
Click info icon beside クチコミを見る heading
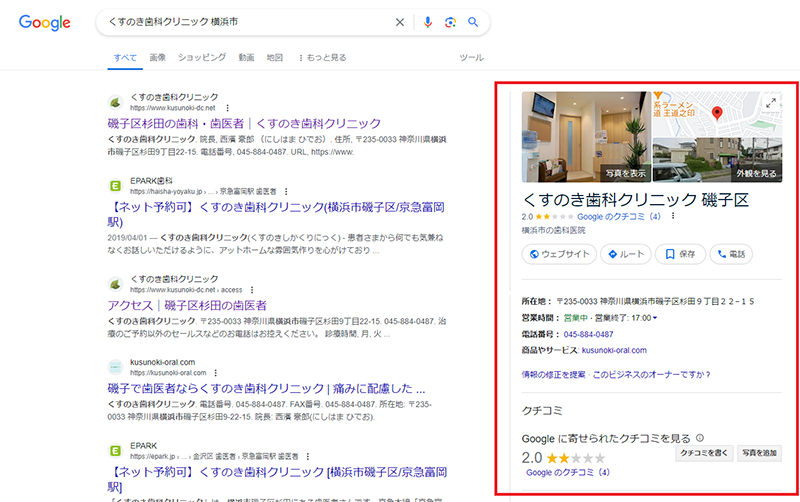coord(700,438)
